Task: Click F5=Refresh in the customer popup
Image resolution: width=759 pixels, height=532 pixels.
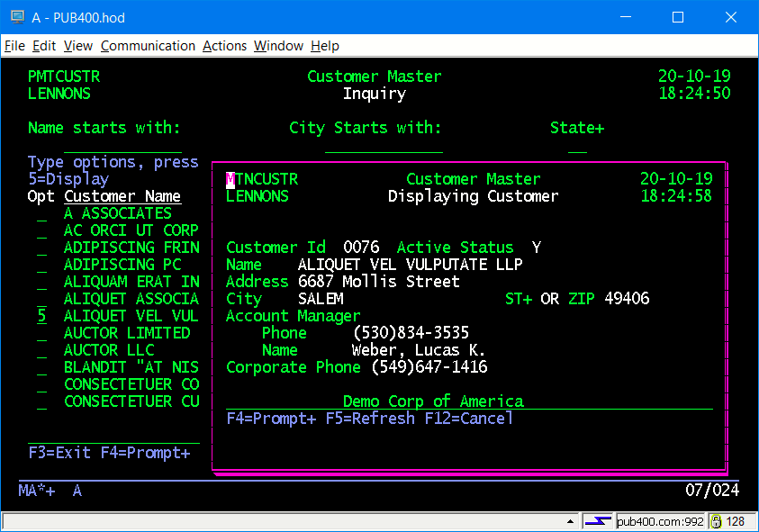Action: tap(370, 419)
